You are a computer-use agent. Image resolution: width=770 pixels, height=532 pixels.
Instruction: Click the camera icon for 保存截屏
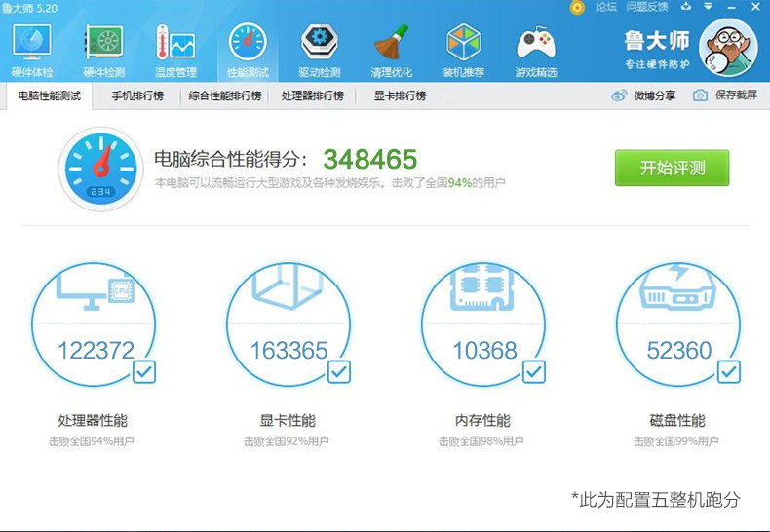(700, 95)
